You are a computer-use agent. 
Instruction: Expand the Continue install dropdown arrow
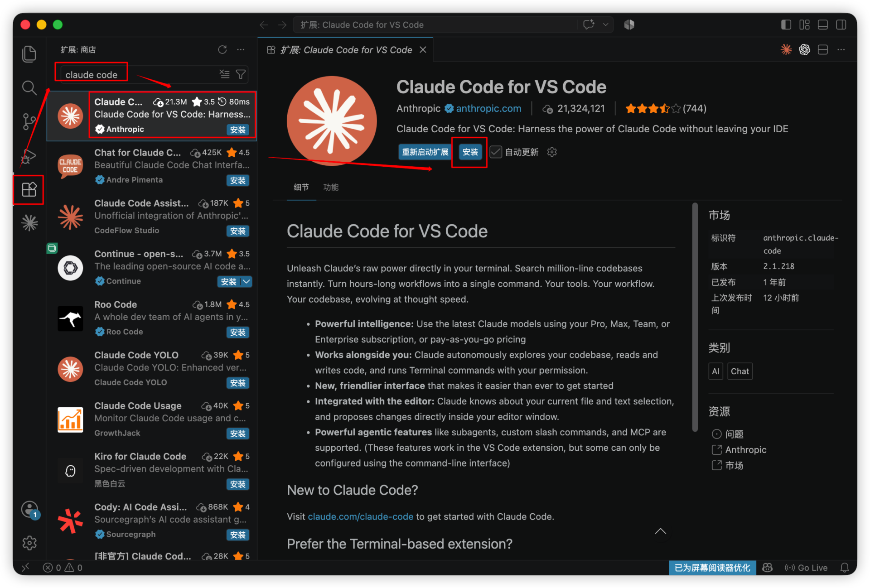(246, 282)
